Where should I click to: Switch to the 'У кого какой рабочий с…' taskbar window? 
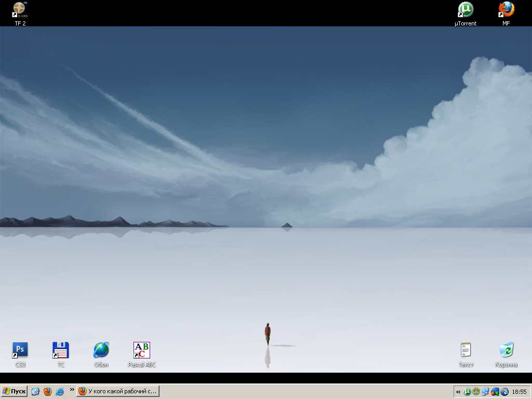tap(118, 391)
